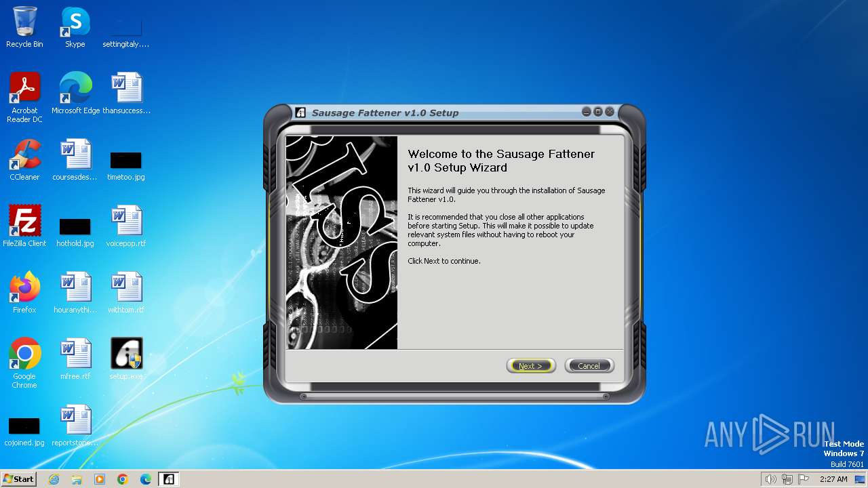Select the Sausage Fattener installer taskbar button
This screenshot has height=488, width=868.
[169, 479]
